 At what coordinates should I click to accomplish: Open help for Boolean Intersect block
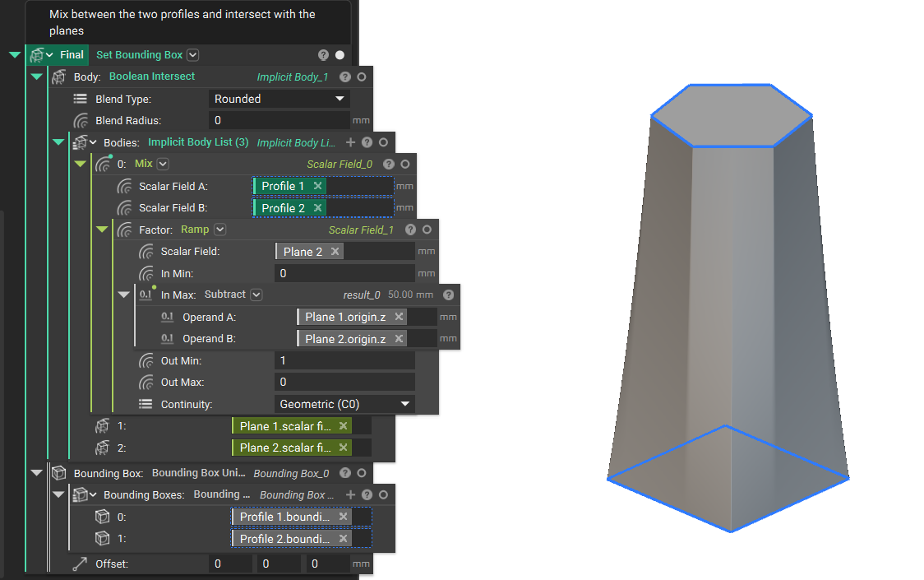coord(345,77)
